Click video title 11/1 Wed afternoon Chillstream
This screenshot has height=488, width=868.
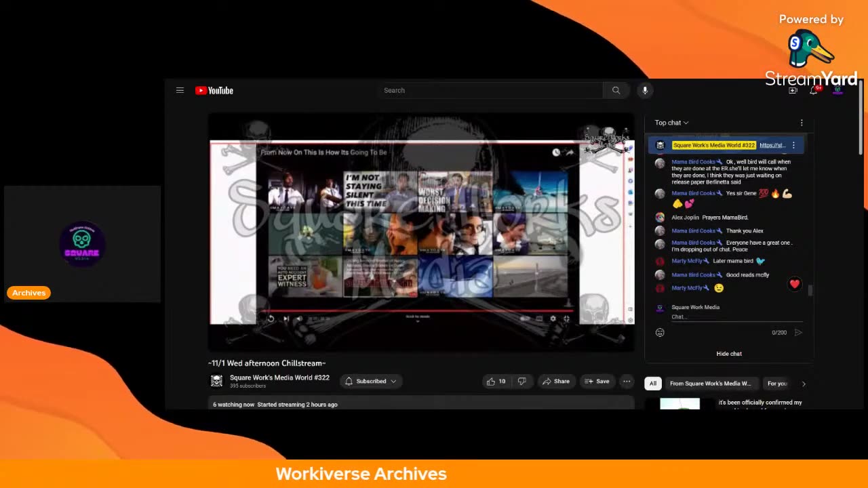pyautogui.click(x=267, y=363)
